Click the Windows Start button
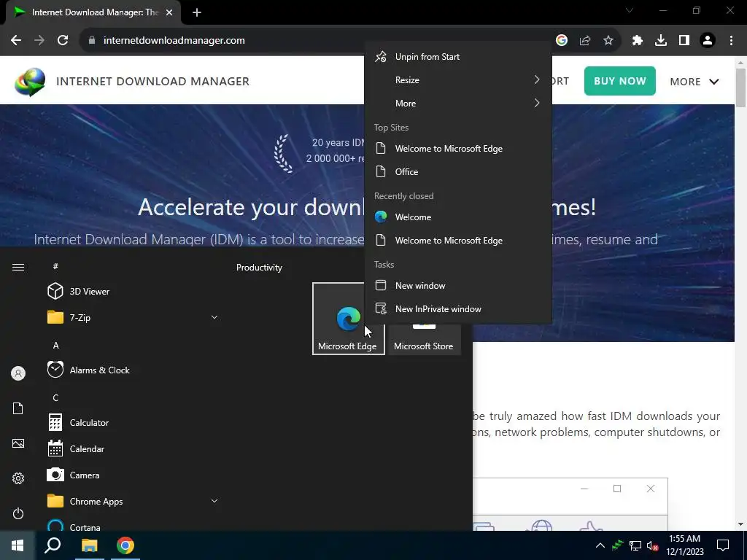This screenshot has height=560, width=747. pos(18,545)
